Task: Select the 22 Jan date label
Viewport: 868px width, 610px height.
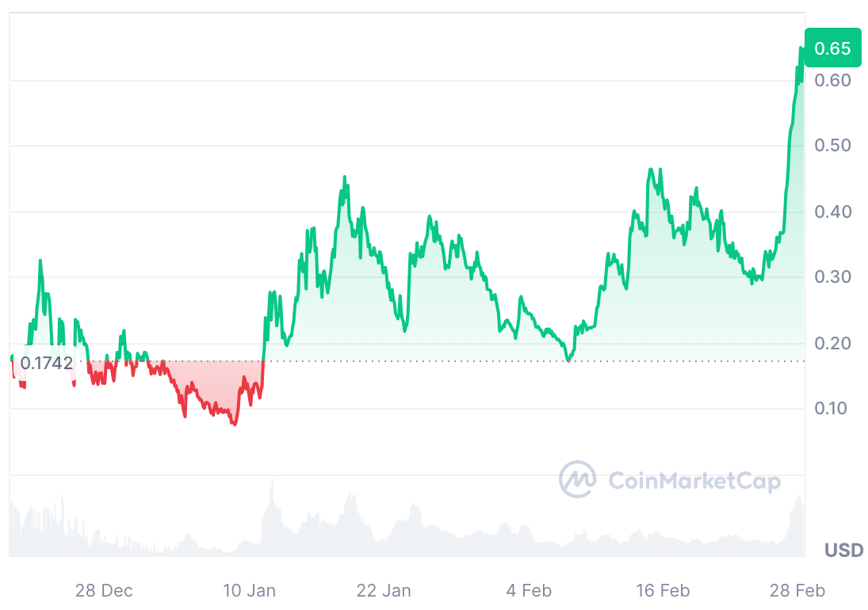Action: (x=384, y=590)
